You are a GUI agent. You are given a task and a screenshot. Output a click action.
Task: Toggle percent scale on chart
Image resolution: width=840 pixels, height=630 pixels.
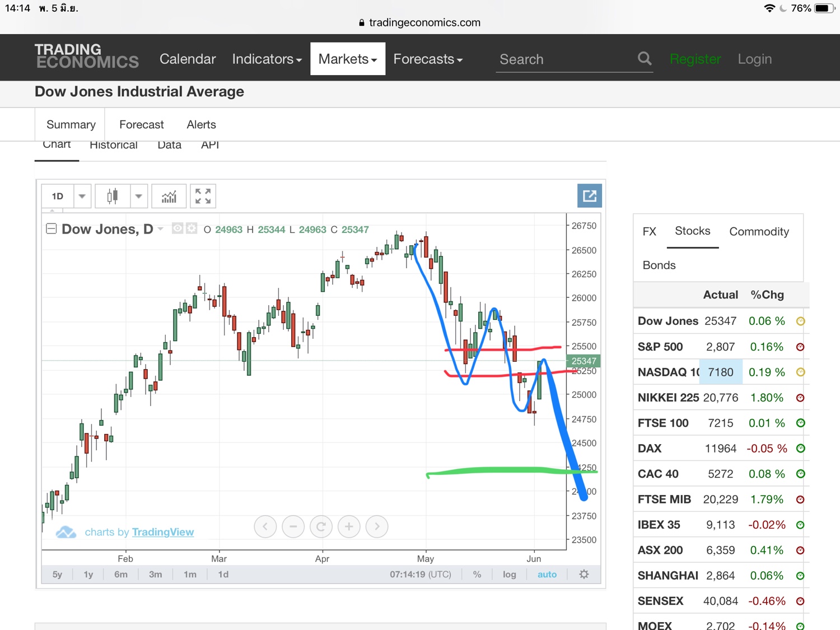click(477, 574)
